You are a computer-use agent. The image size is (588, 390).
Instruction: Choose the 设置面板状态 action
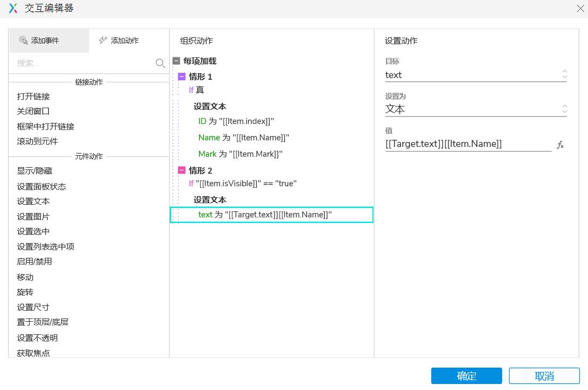pos(41,186)
